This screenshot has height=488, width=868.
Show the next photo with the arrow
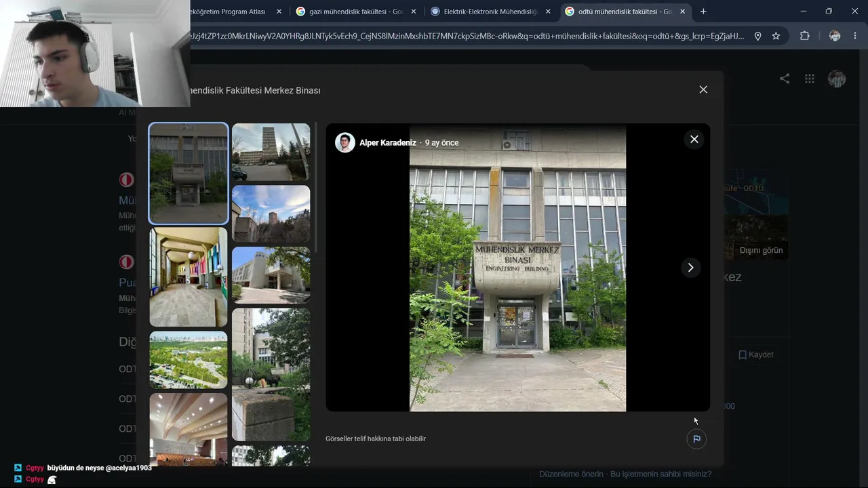point(690,268)
